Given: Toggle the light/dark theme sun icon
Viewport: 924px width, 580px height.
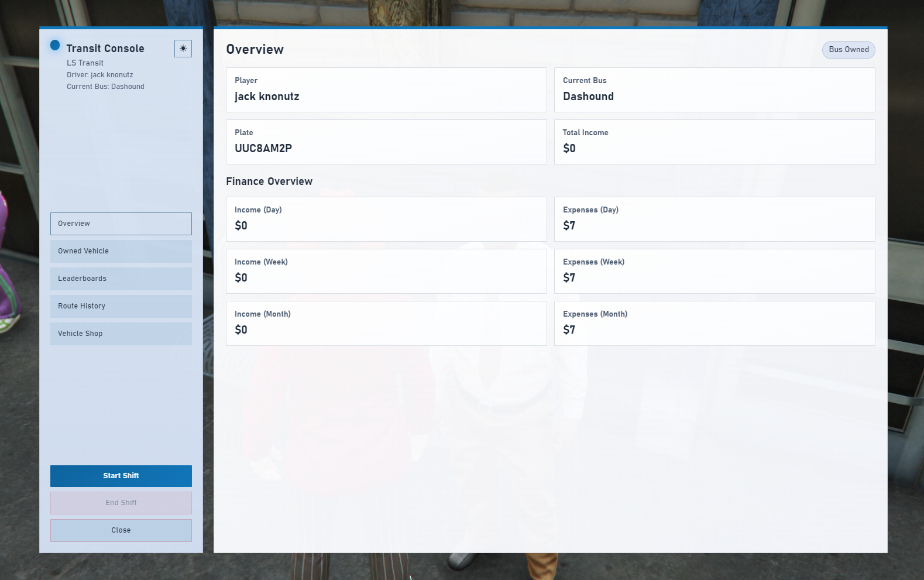Looking at the screenshot, I should (183, 49).
